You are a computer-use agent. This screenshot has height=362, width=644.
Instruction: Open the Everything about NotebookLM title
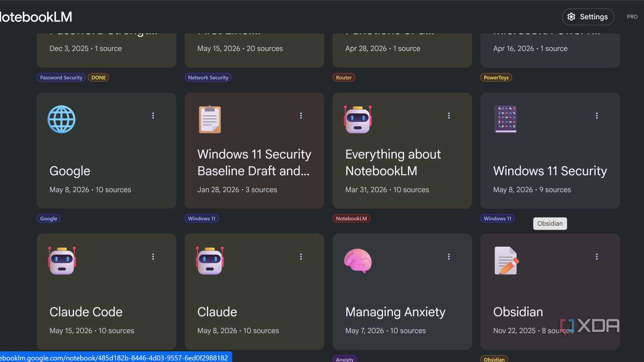[393, 162]
